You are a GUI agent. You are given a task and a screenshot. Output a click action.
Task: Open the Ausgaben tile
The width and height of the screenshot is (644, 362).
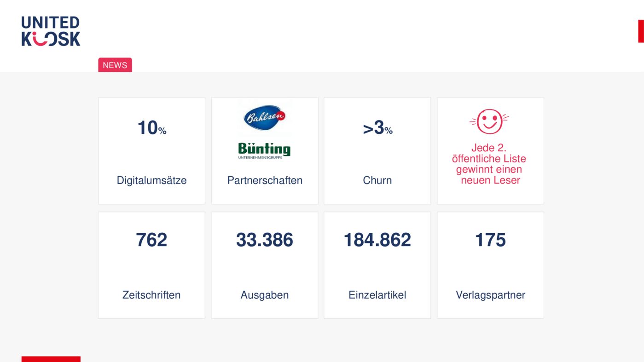coord(265,265)
